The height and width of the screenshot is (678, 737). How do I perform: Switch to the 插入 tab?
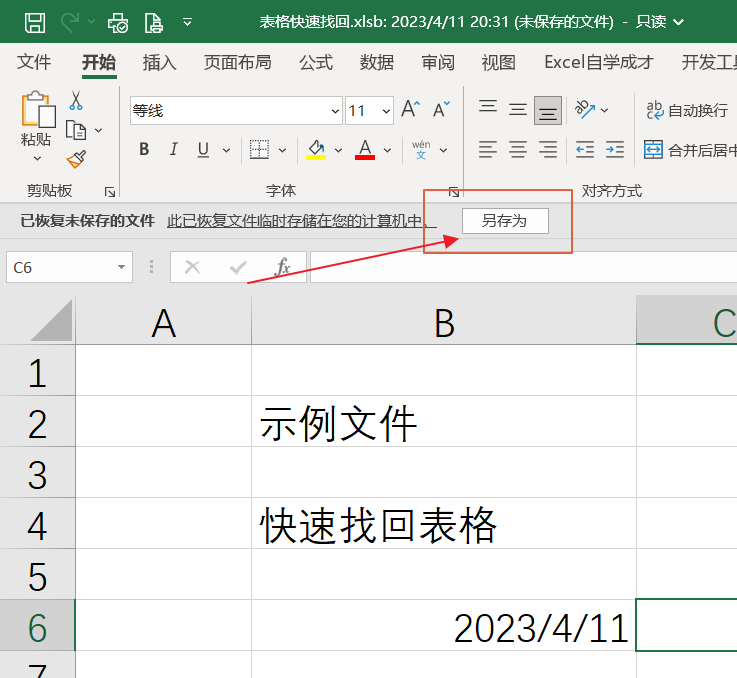[160, 62]
